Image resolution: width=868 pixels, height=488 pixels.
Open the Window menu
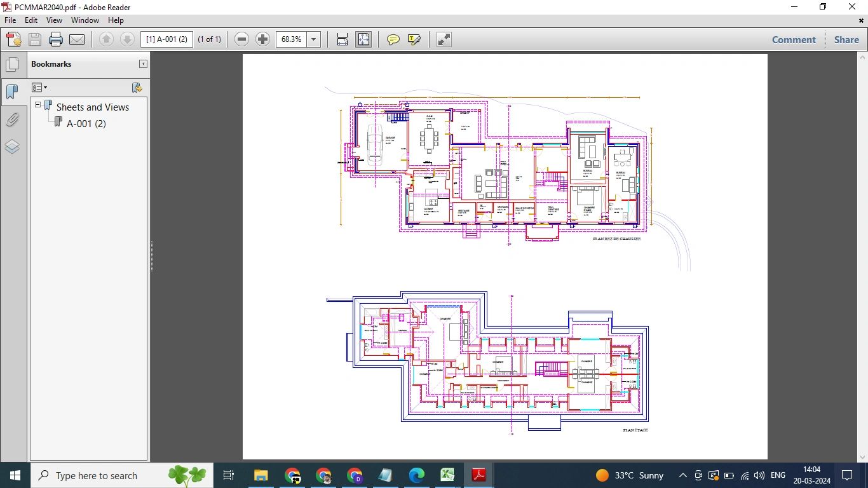(85, 20)
